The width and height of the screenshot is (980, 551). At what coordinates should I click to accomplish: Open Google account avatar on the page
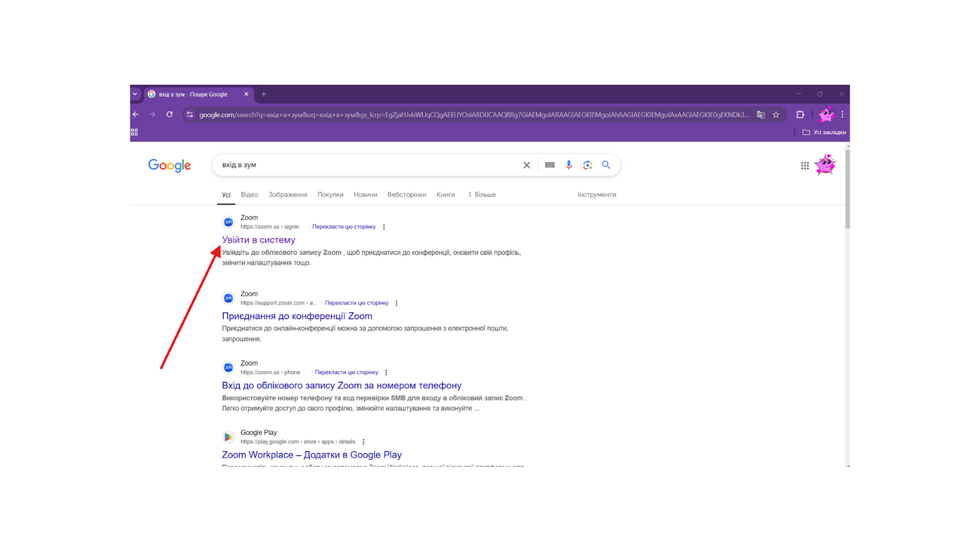tap(826, 165)
